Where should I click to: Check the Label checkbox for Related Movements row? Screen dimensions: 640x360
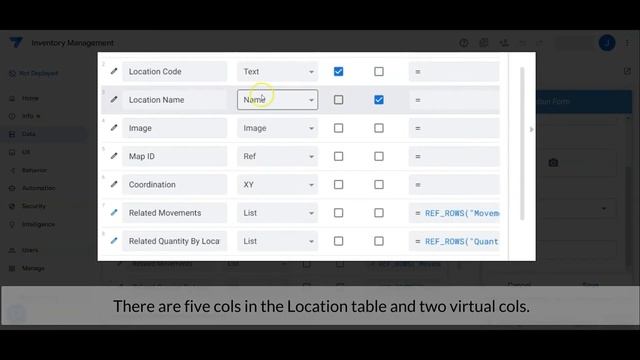coord(379,213)
